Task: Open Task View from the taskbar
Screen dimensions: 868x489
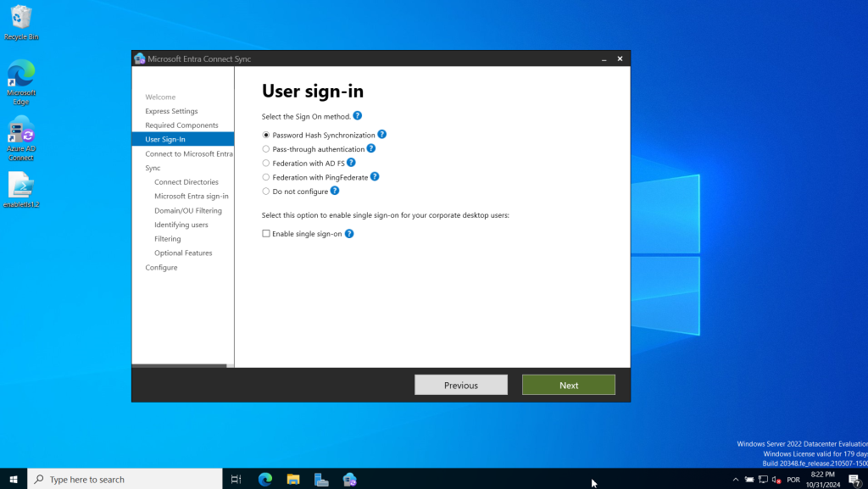Action: point(236,479)
